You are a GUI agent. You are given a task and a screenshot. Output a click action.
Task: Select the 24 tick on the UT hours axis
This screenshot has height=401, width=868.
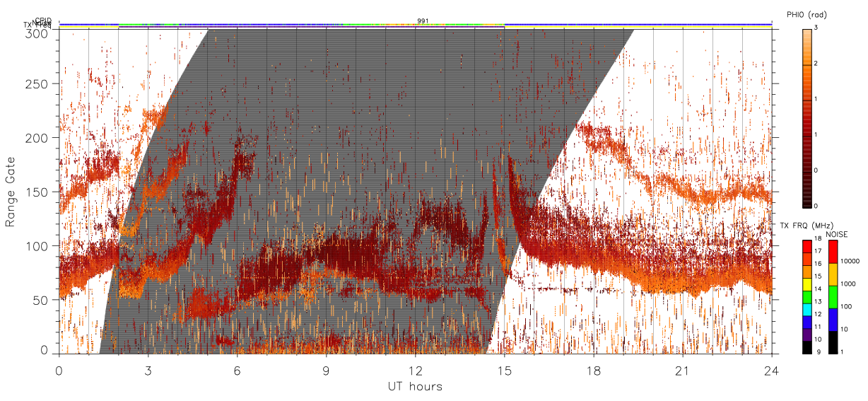772,371
